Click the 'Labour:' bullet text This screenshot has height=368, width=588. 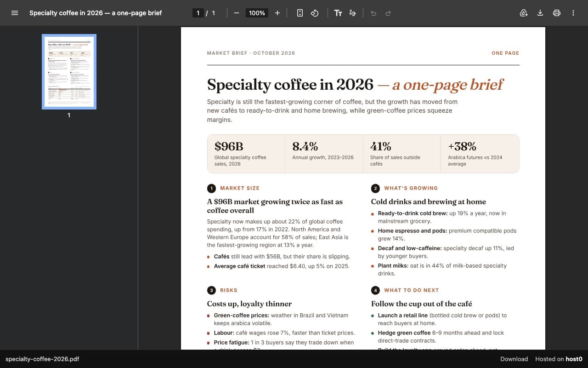click(224, 333)
